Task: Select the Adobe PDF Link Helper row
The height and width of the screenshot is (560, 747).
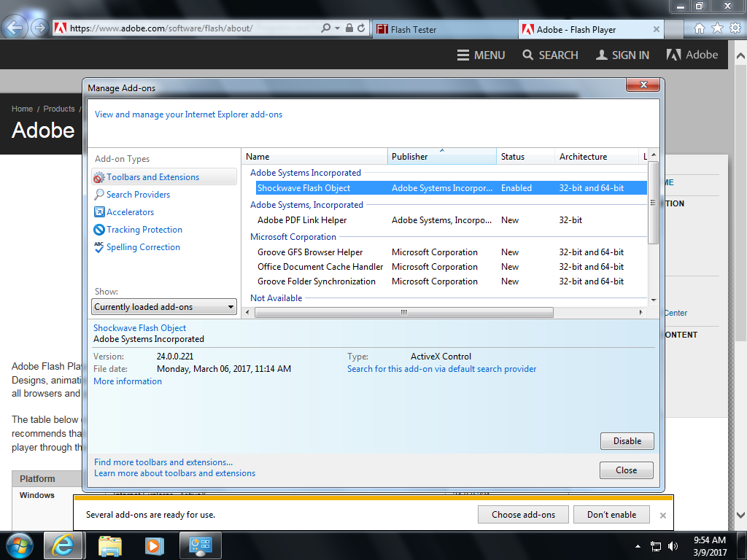Action: (x=451, y=220)
